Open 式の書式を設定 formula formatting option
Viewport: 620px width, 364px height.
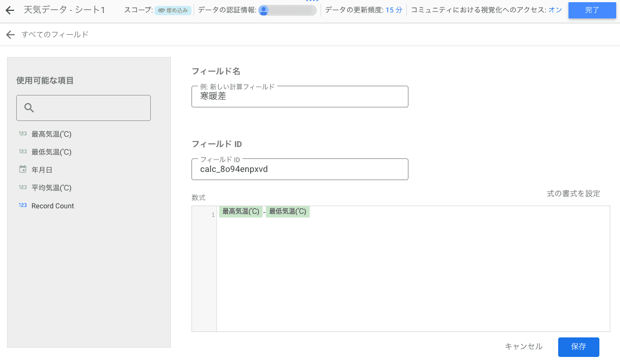[573, 194]
